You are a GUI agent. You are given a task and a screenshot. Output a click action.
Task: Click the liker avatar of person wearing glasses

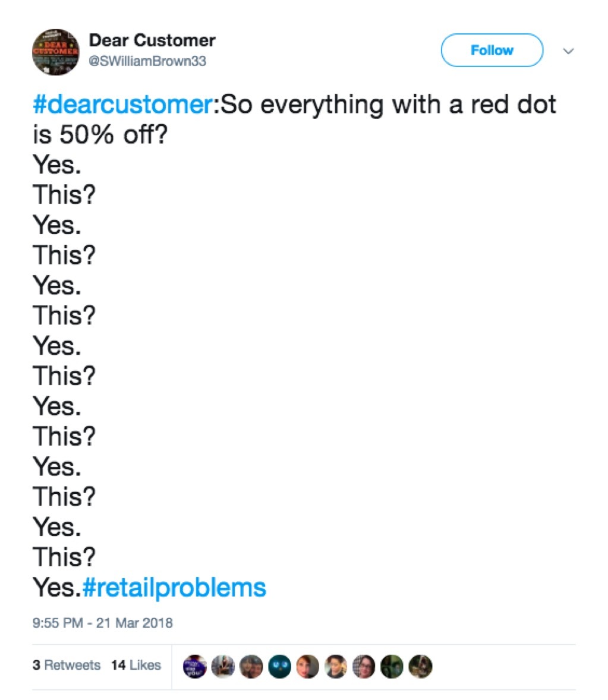coord(364,666)
